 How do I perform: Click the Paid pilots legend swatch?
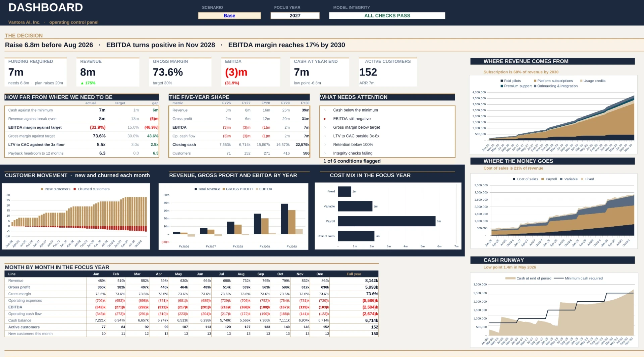(502, 81)
